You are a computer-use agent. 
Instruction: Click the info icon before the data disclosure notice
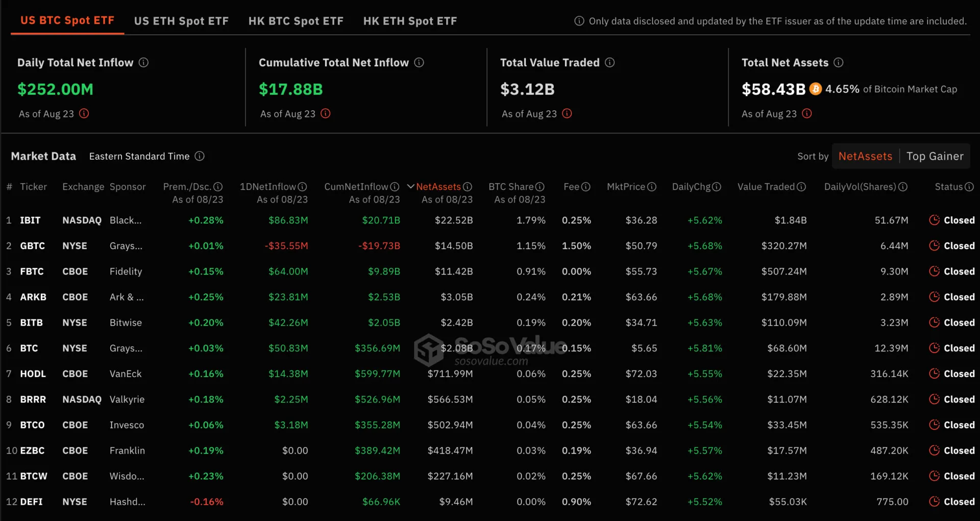[x=579, y=21]
